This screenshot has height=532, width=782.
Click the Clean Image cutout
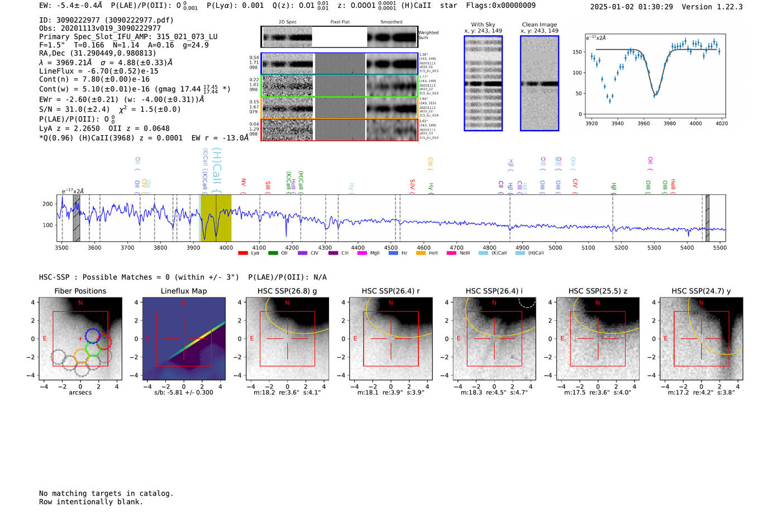pyautogui.click(x=540, y=83)
